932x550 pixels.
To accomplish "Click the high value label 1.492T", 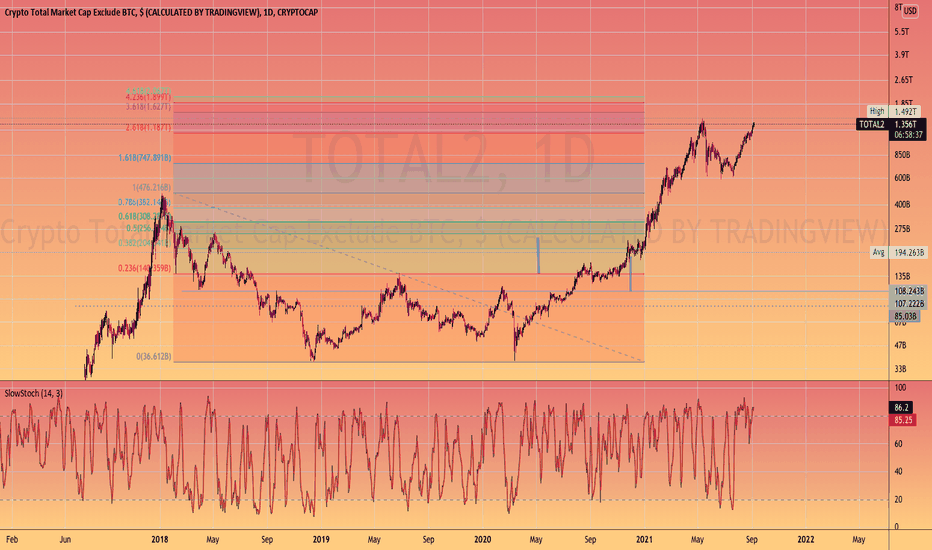I will point(905,111).
